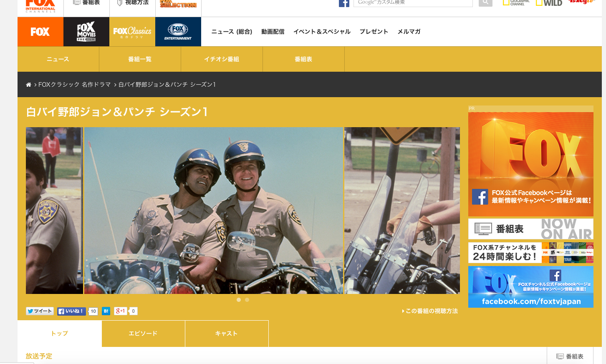Viewport: 606px width, 364px height.
Task: Click the center motorcycle officers slide image
Action: [x=213, y=211]
